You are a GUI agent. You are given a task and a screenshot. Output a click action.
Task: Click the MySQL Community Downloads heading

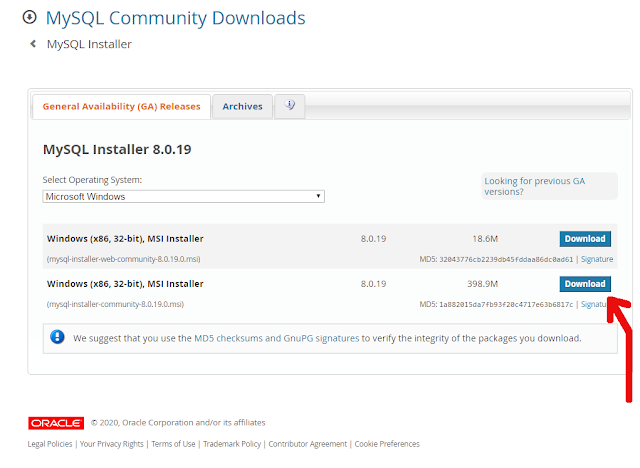coord(175,18)
